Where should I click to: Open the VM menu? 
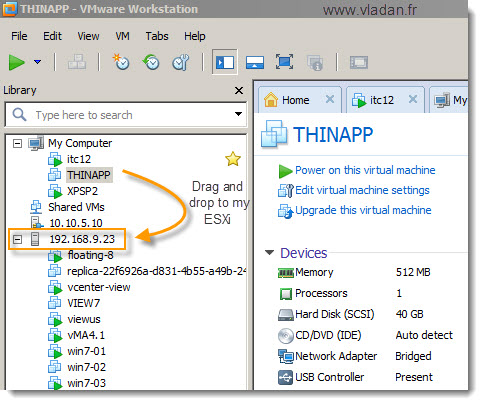coord(122,36)
